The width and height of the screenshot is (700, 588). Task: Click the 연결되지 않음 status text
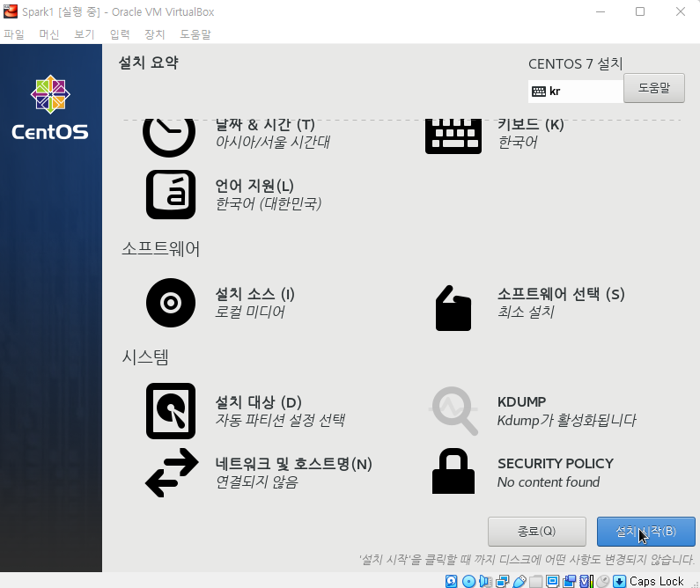257,481
